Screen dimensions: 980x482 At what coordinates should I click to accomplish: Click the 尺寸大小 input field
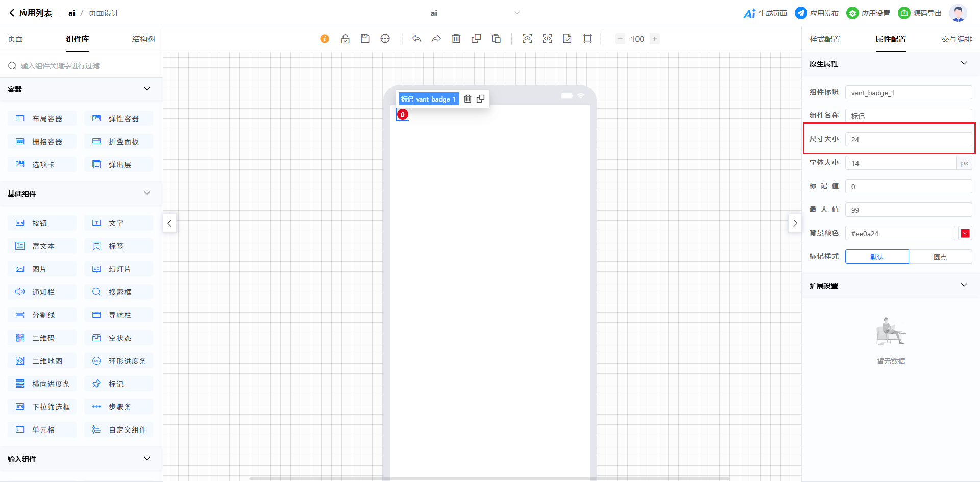pyautogui.click(x=908, y=140)
